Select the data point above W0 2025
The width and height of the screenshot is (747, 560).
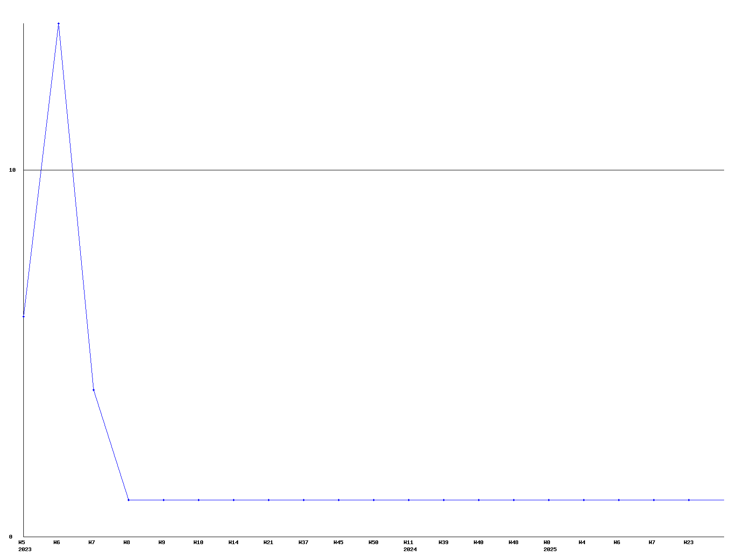tap(549, 500)
